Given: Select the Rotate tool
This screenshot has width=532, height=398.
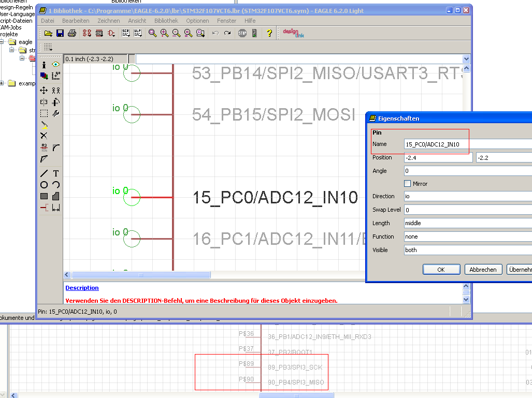Looking at the screenshot, I should point(56,102).
